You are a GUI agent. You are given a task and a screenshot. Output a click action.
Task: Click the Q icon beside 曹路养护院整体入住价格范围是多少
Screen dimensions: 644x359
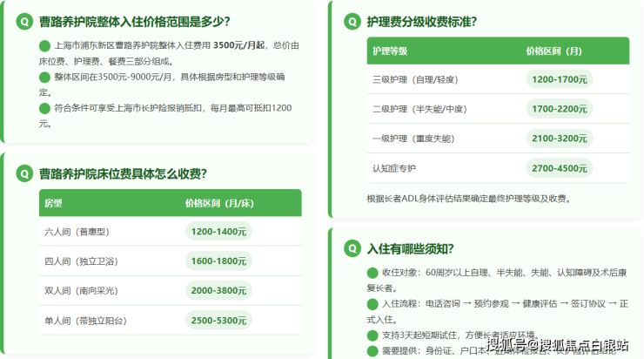coord(24,22)
